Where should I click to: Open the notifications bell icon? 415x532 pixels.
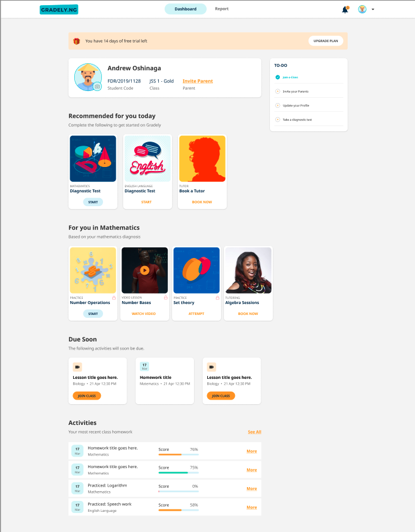345,9
